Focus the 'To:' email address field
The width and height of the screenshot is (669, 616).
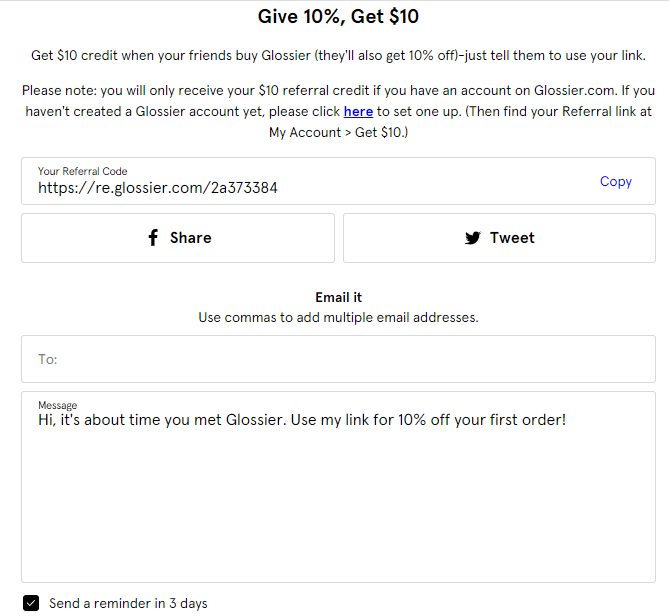pos(338,359)
